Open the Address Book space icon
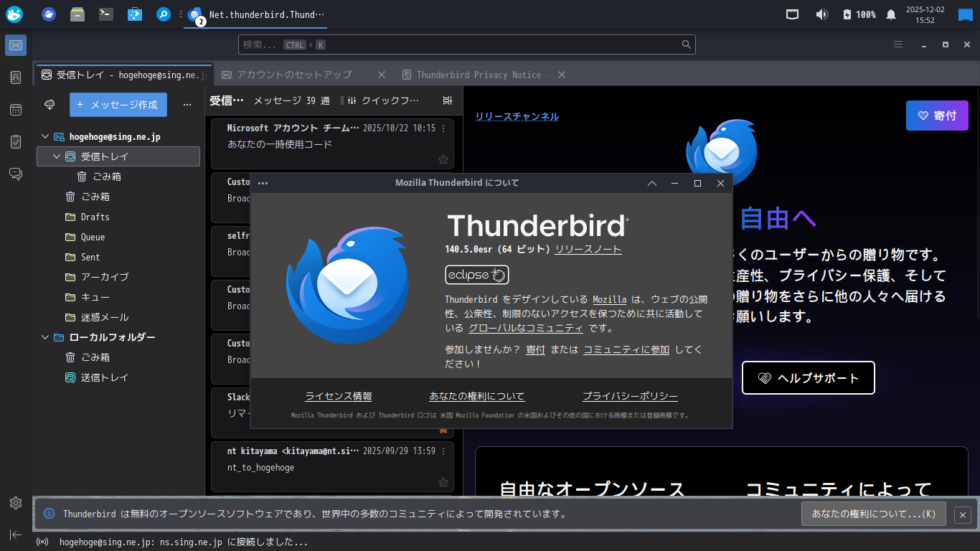980x551 pixels. (15, 77)
